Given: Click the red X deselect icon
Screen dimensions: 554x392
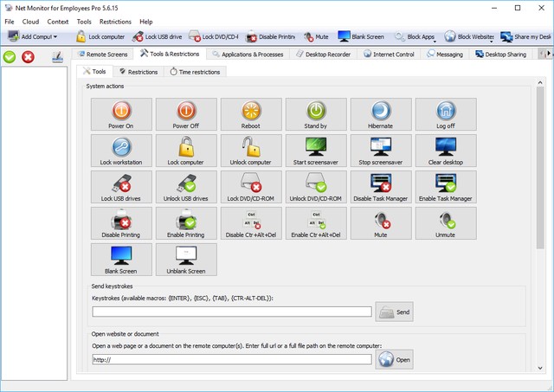Looking at the screenshot, I should point(28,57).
